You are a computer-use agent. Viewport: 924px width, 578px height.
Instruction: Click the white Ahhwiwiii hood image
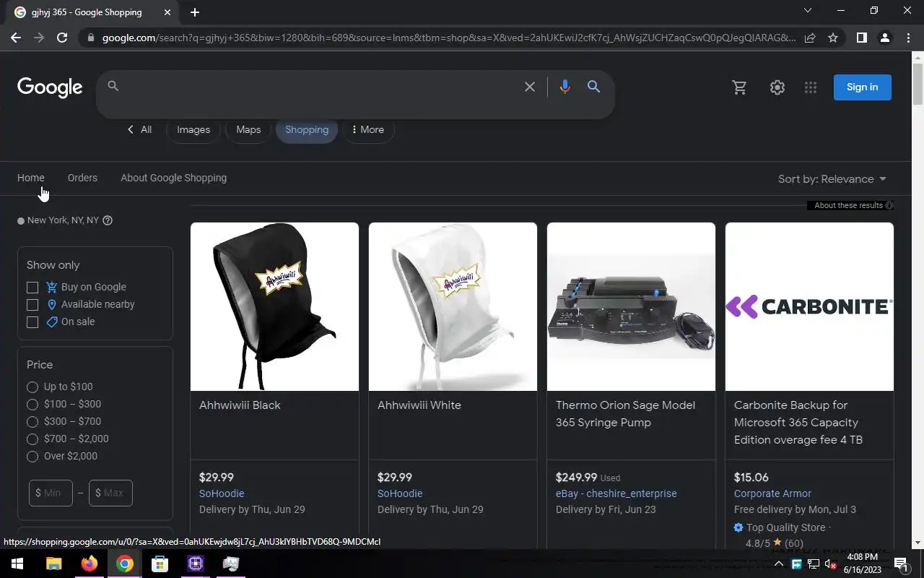(x=453, y=306)
